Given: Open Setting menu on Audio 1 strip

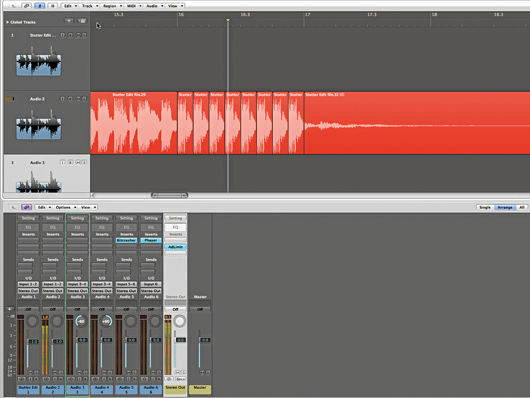Looking at the screenshot, I should coord(28,218).
